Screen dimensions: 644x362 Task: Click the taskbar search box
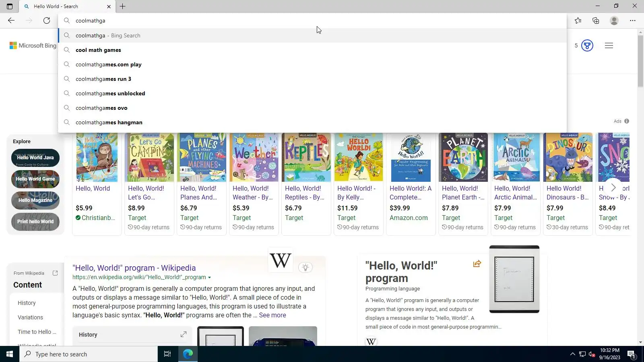(89, 354)
